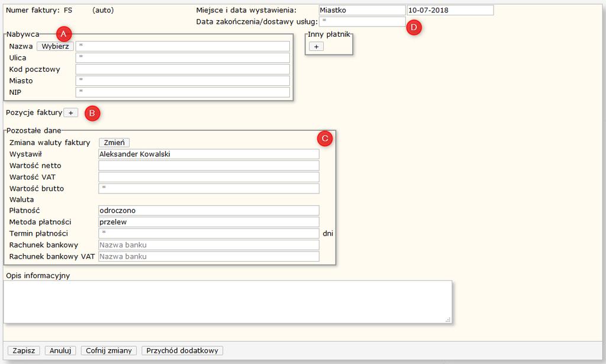Focus the Nabywca Nazwa input field
This screenshot has width=606, height=364.
182,46
